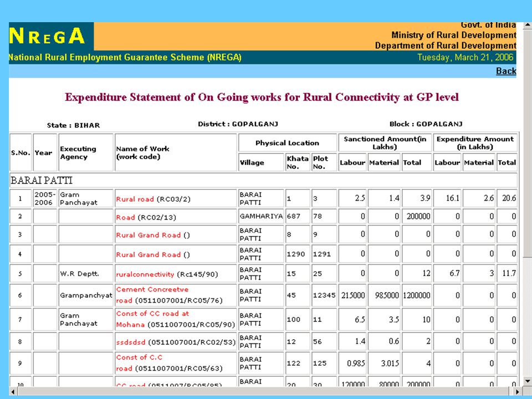Open the Const of CC road at Mohana link

coord(152,319)
